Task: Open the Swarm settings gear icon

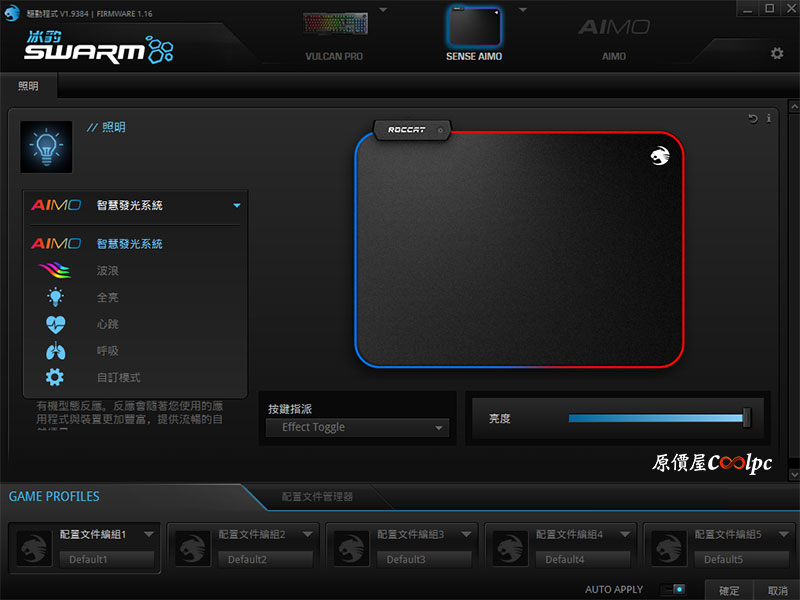Action: coord(777,53)
